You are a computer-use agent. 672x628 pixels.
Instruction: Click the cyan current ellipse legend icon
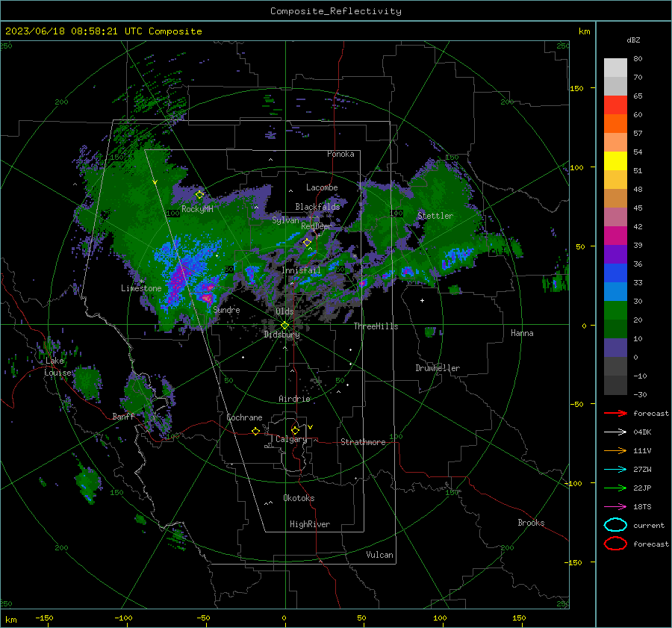[615, 525]
